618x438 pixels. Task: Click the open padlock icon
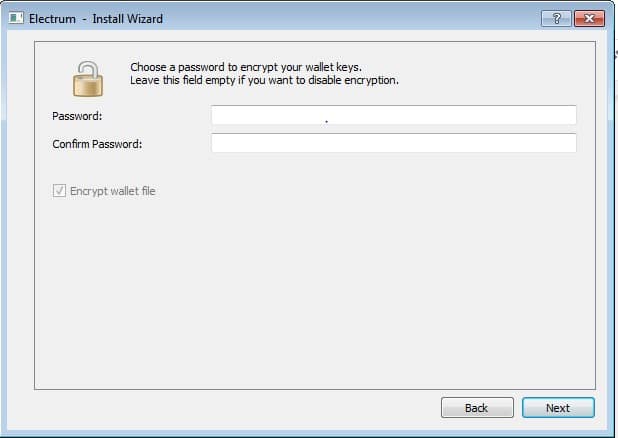88,79
